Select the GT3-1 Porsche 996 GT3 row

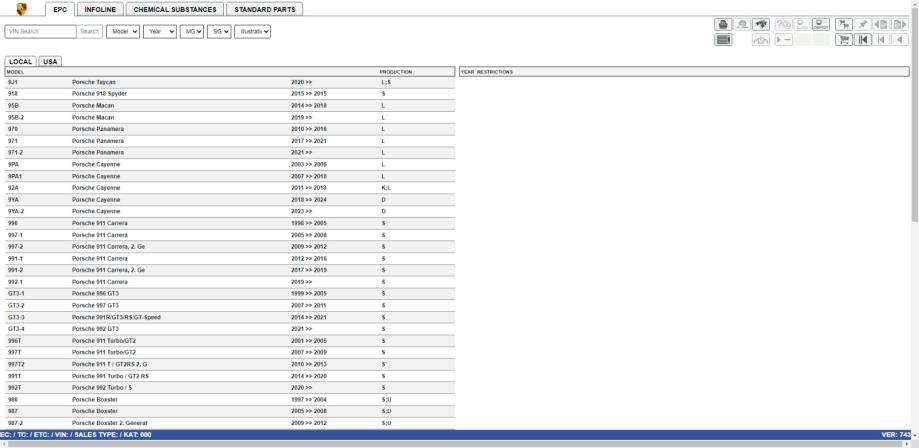230,294
